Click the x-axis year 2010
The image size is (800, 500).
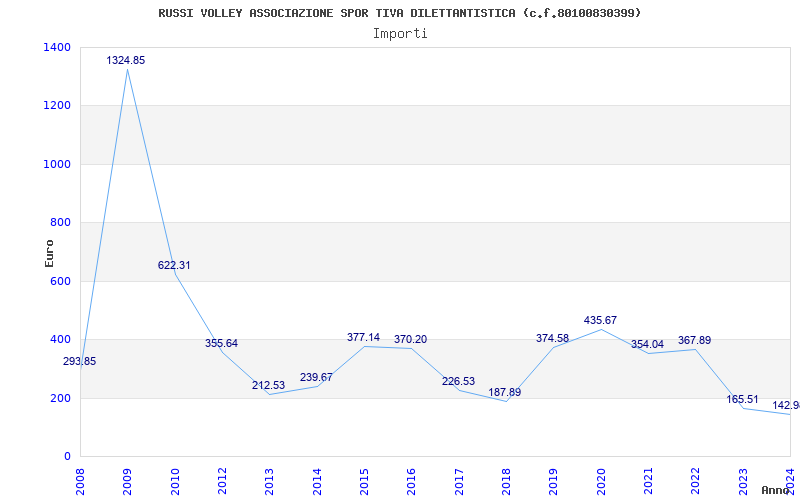(x=175, y=481)
